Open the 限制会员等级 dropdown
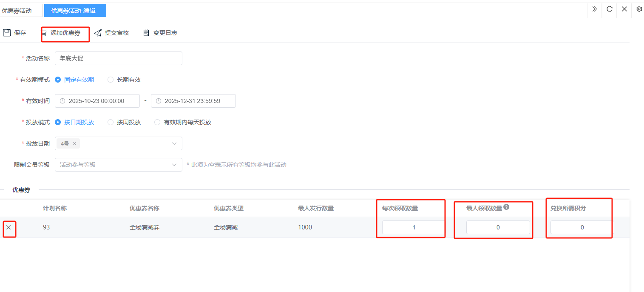The image size is (644, 292). [174, 165]
